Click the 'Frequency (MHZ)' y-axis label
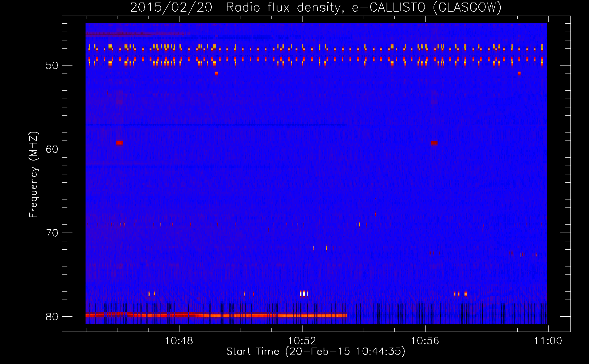 point(33,175)
